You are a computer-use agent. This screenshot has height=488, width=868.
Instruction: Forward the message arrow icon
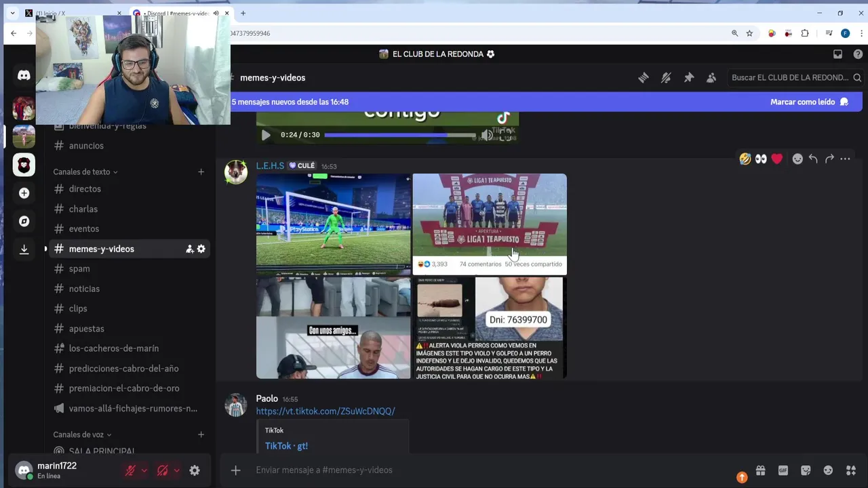(x=829, y=159)
